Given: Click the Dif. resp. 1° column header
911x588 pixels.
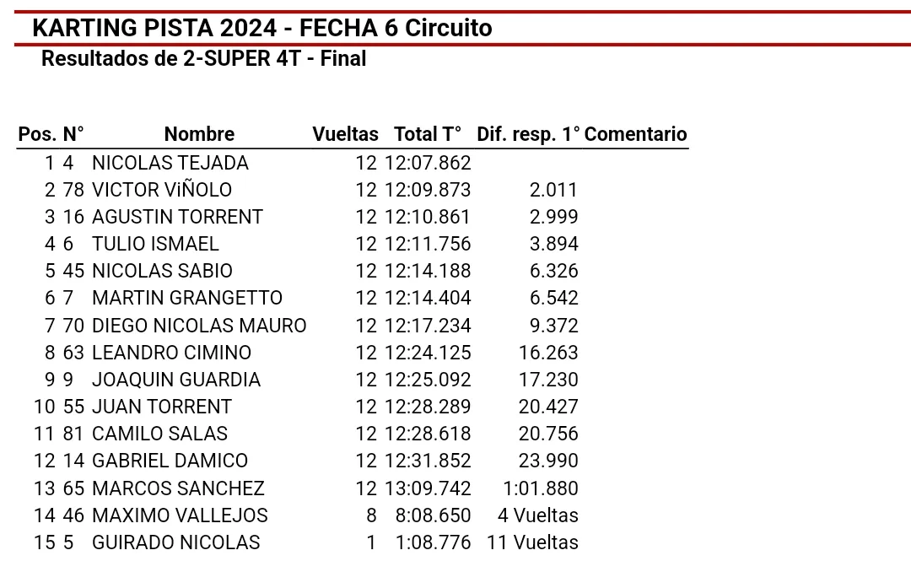Looking at the screenshot, I should coord(528,134).
